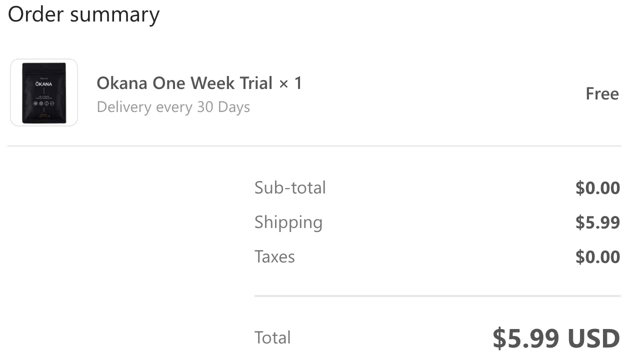The image size is (638, 364).
Task: Click the Free price label
Action: pyautogui.click(x=602, y=94)
